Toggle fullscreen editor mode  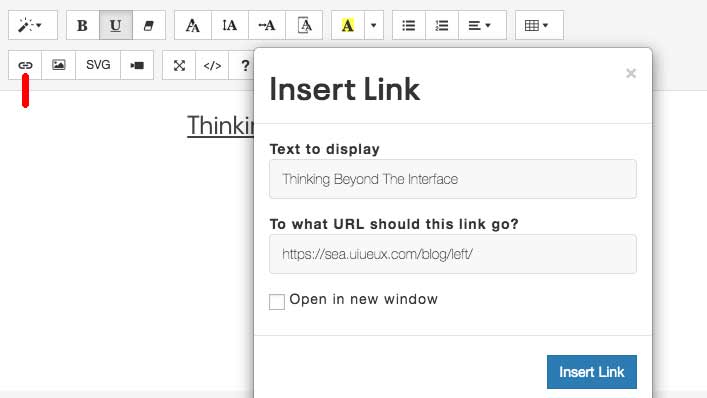point(179,65)
